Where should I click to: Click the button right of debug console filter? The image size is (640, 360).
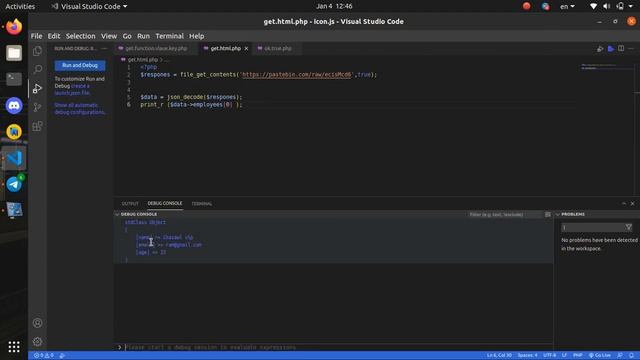pos(548,214)
